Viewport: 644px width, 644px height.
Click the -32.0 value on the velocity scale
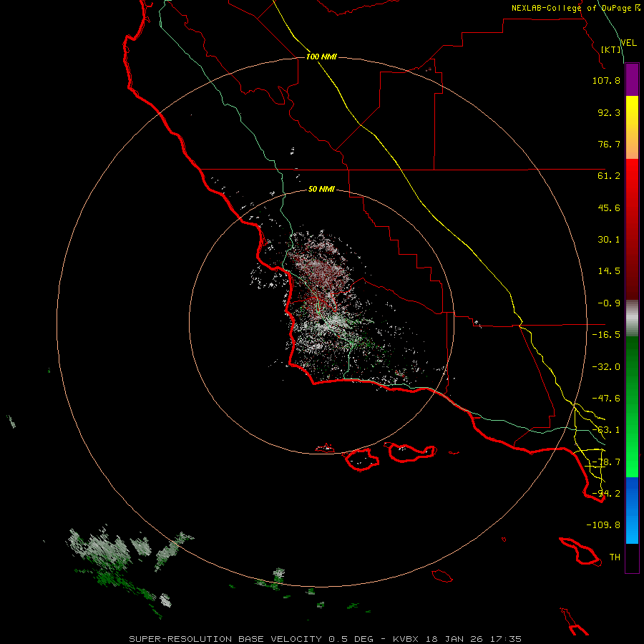(x=606, y=367)
